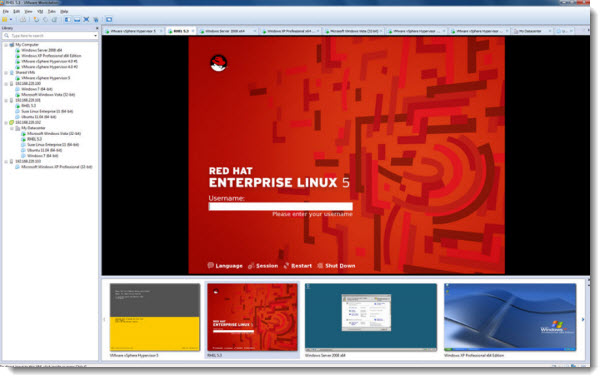Collapse the 192.168.229.103 host node

6,162
